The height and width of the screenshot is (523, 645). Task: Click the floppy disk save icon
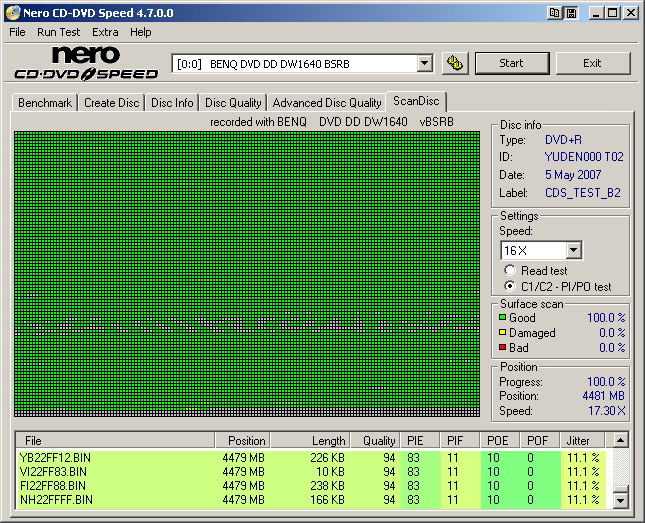(570, 13)
